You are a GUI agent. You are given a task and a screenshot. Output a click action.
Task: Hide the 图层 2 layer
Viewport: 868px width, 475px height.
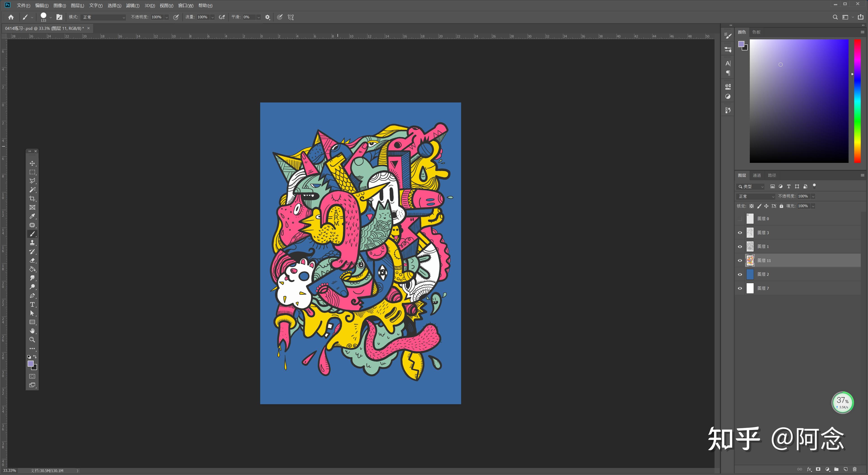point(740,274)
